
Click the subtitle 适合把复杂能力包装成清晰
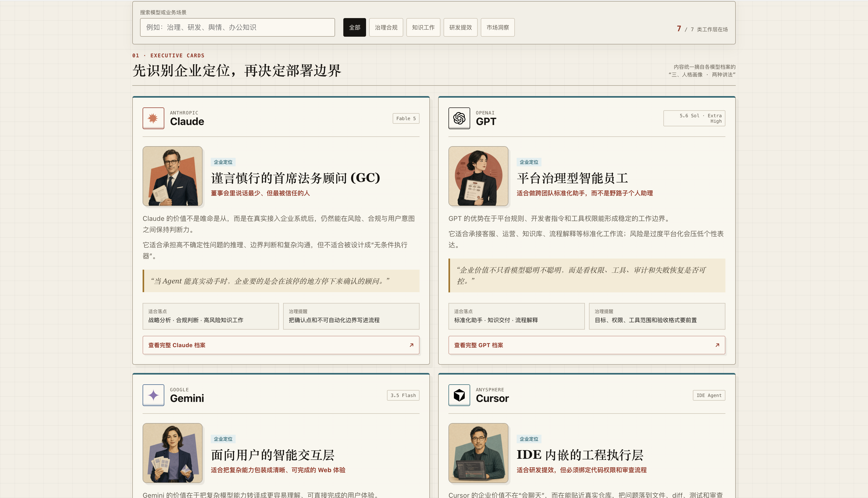click(x=278, y=470)
